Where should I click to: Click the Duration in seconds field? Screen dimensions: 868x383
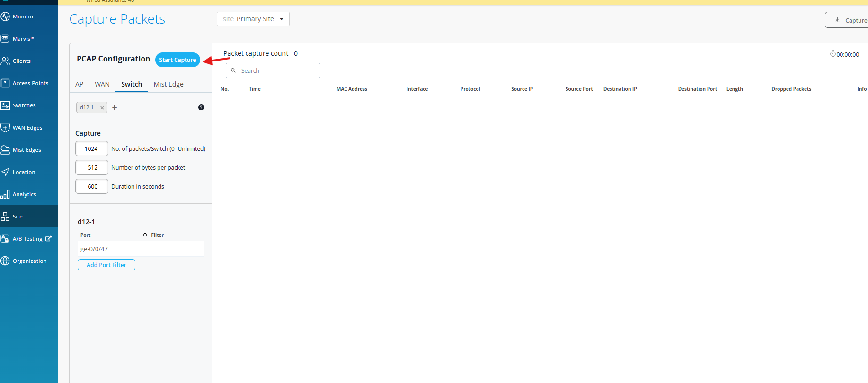[92, 186]
